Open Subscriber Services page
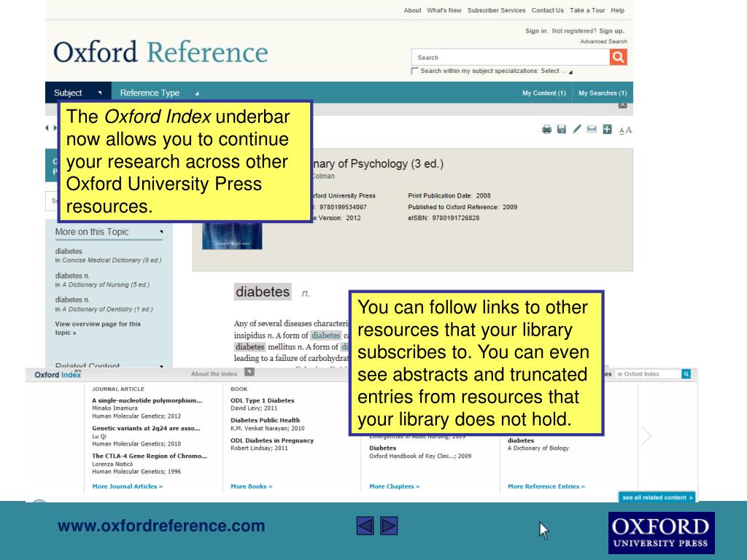 coord(496,10)
